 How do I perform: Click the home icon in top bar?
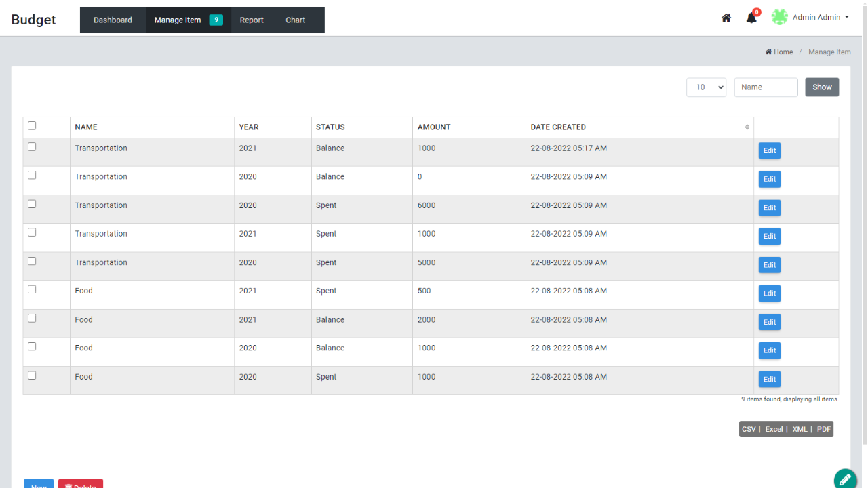(726, 18)
